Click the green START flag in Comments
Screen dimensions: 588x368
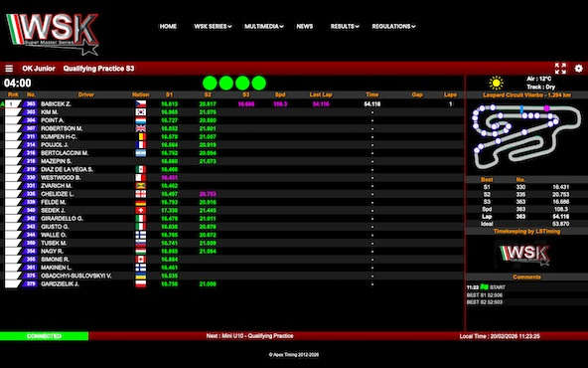click(484, 286)
